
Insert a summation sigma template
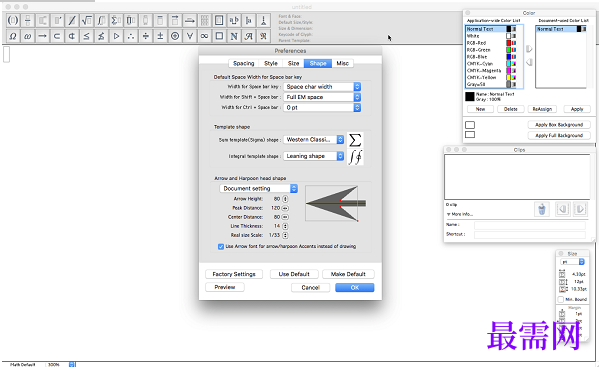tap(116, 20)
